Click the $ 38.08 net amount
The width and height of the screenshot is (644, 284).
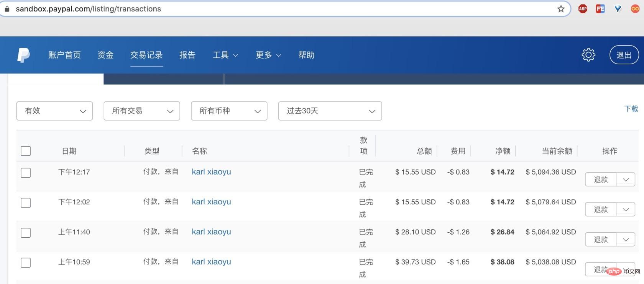pos(503,262)
